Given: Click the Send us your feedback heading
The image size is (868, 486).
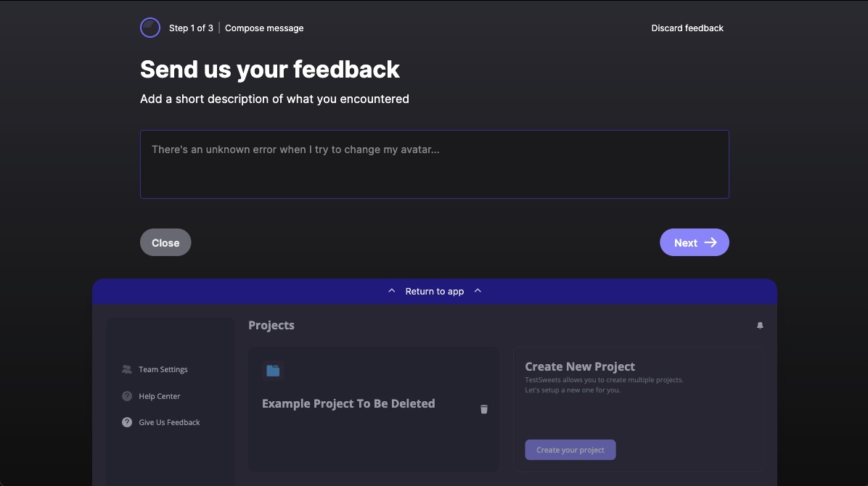Looking at the screenshot, I should point(269,70).
